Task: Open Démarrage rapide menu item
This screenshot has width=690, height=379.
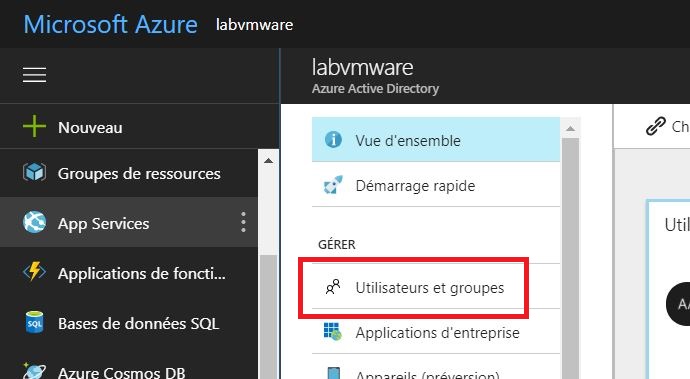Action: [436, 185]
